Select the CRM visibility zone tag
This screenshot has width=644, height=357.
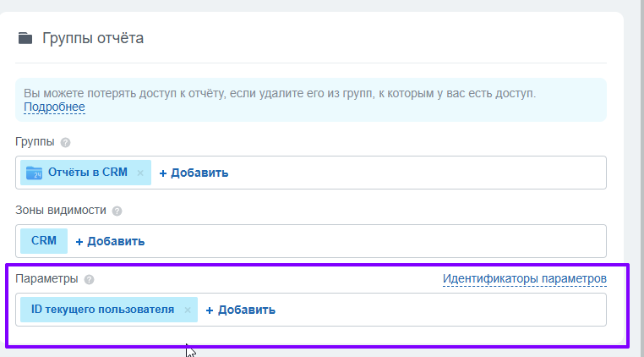coord(44,241)
